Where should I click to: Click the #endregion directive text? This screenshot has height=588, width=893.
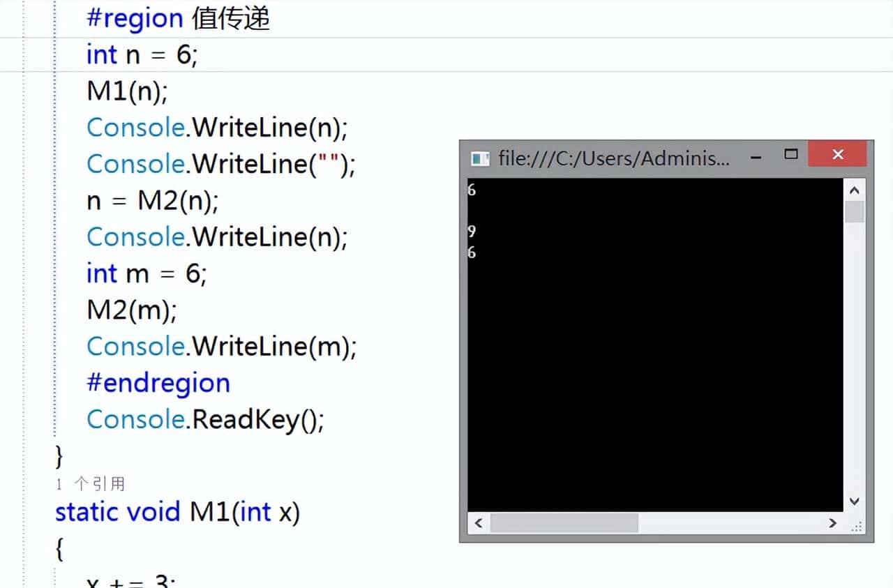[x=158, y=382]
